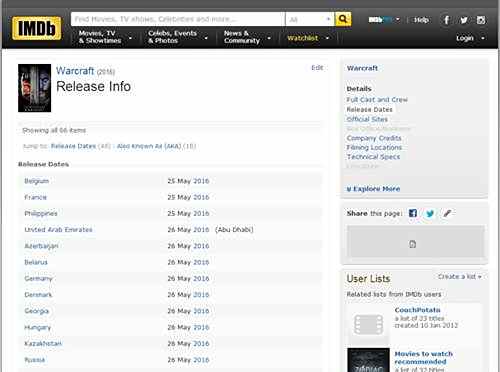Image resolution: width=500 pixels, height=372 pixels.
Task: Open Full Cast and Crew
Action: click(x=377, y=100)
